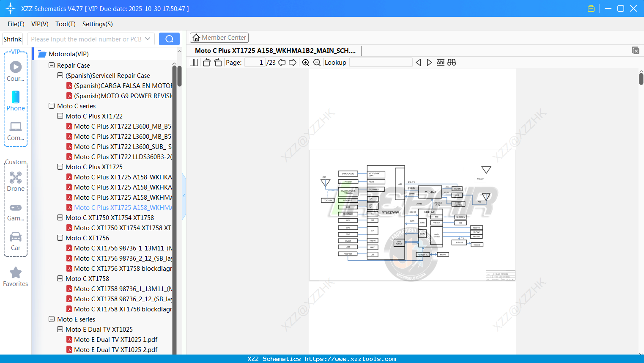Collapse the Repair Case node
644x363 pixels.
[x=52, y=66]
